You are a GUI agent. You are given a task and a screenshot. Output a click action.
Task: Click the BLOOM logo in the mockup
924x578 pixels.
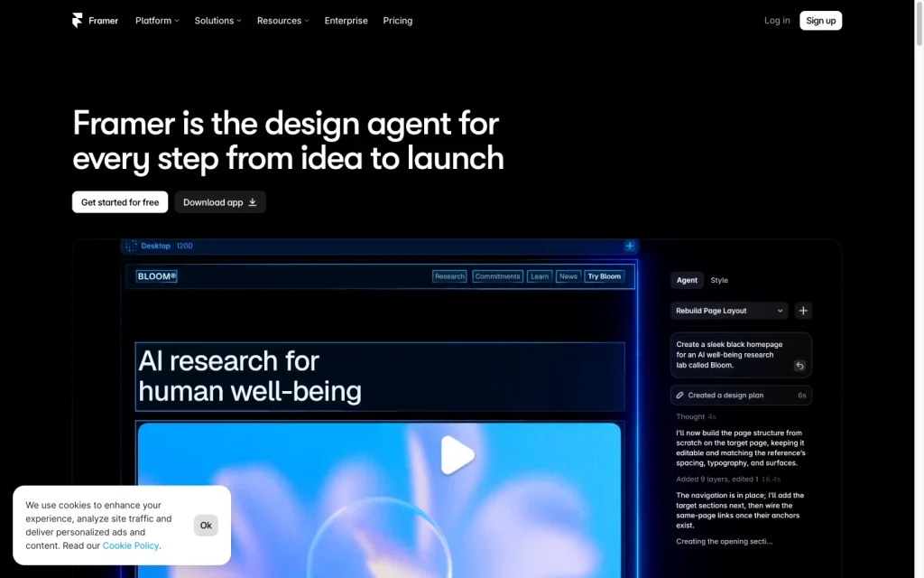click(x=157, y=276)
